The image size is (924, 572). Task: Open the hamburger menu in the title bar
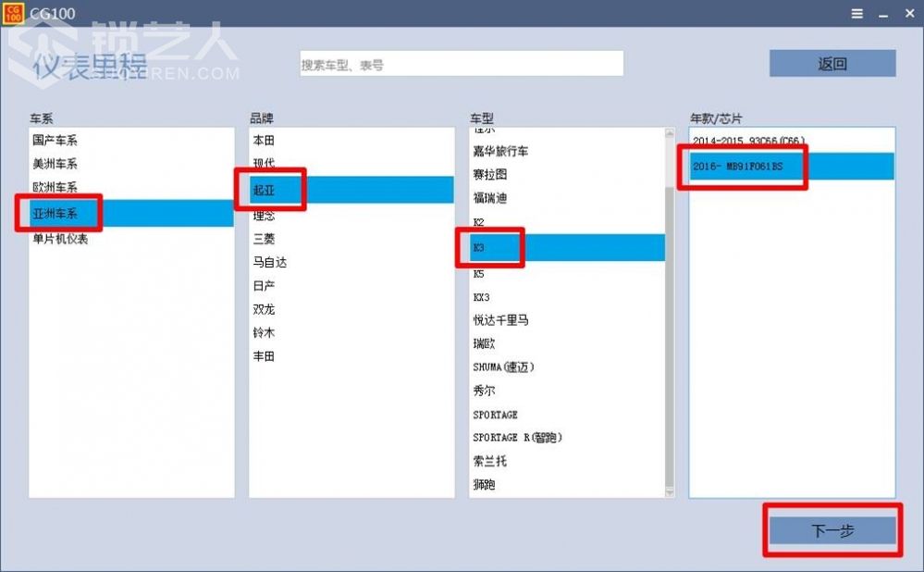point(856,14)
